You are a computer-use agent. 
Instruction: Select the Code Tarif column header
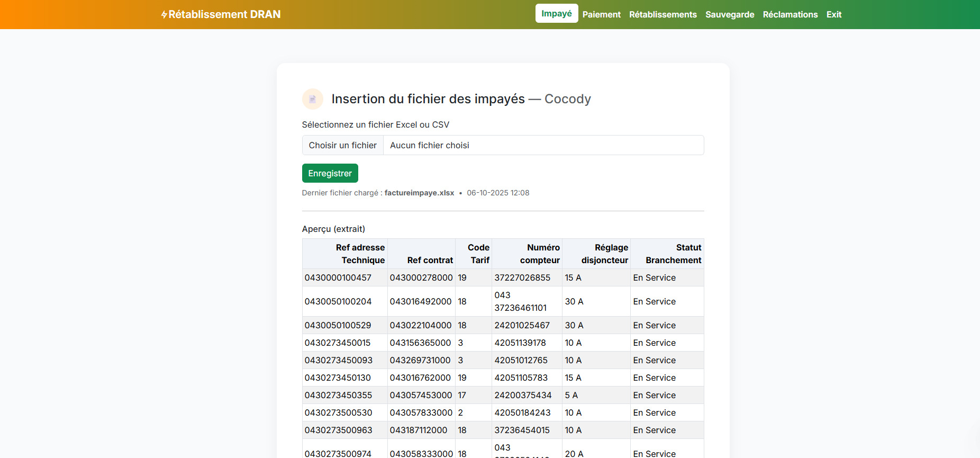[479, 254]
